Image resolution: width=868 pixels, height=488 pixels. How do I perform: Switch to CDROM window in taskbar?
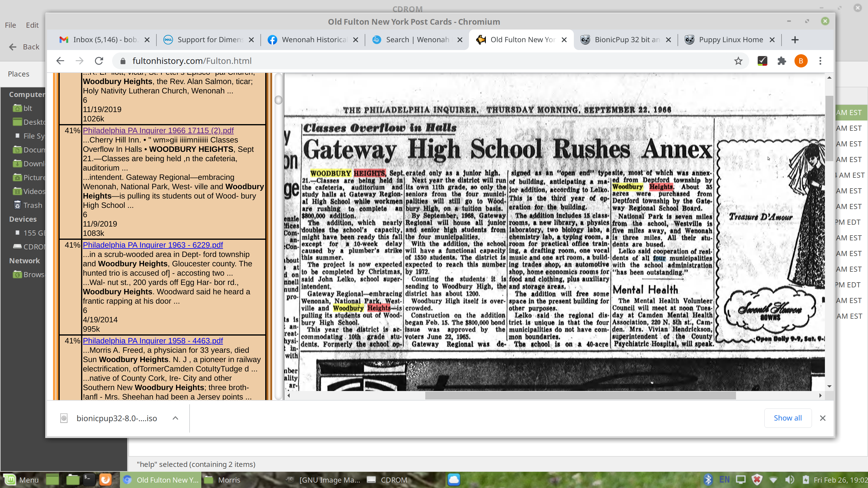(x=388, y=480)
